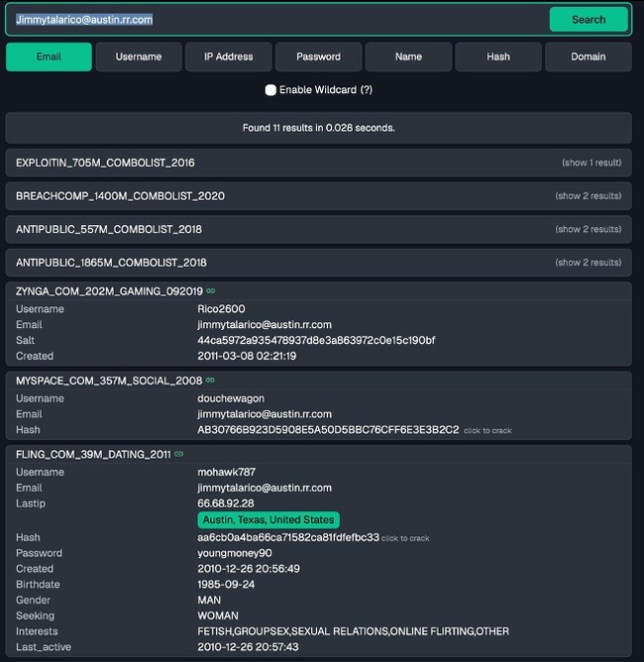Switch to the Hash search tab
The width and height of the screenshot is (644, 662).
[x=498, y=56]
